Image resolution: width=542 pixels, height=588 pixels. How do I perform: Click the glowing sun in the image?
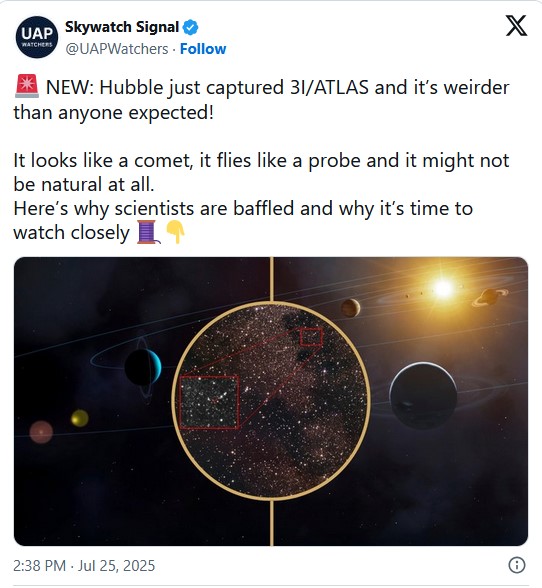coord(443,288)
